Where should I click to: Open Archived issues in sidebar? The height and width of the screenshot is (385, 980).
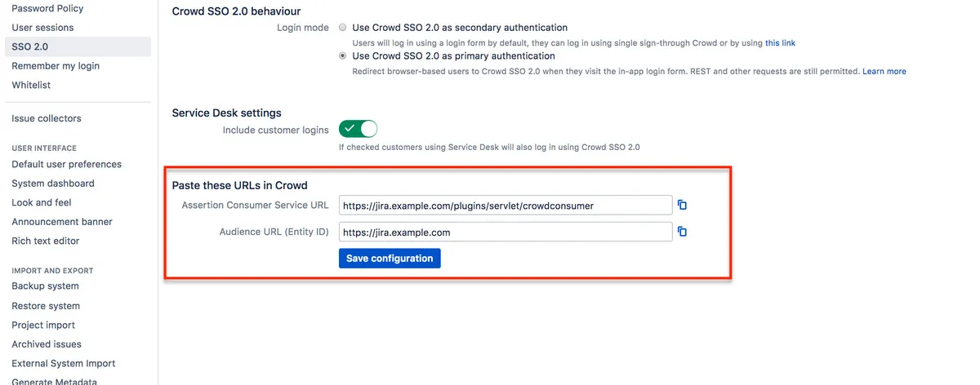point(47,344)
